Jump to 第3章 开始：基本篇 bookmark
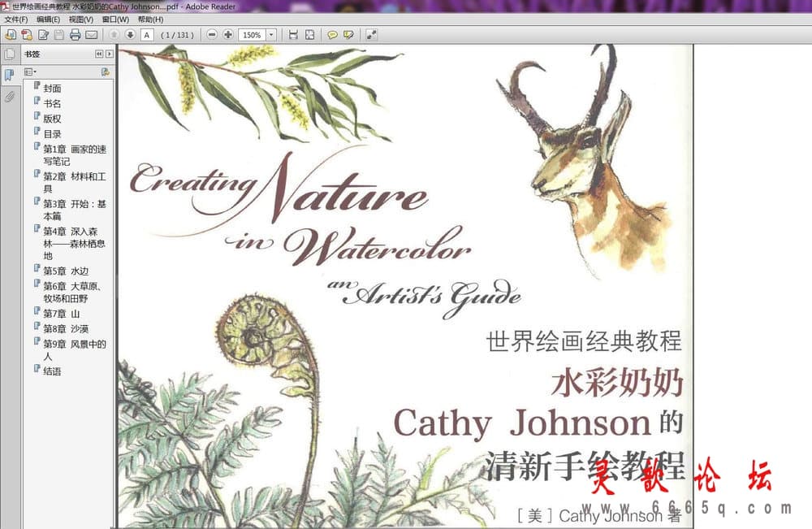 (75, 210)
